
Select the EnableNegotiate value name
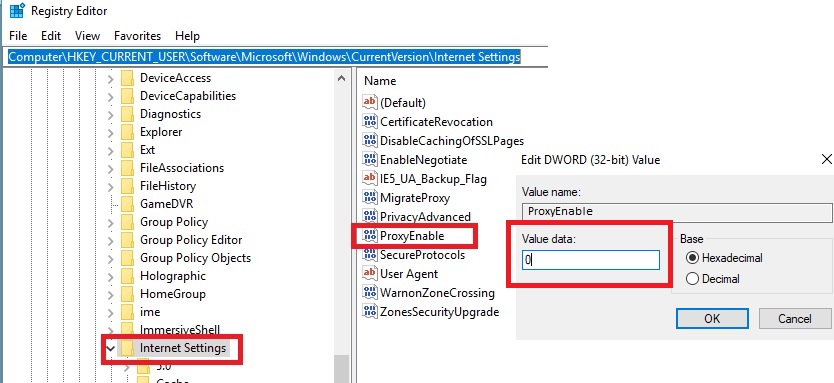tap(423, 160)
